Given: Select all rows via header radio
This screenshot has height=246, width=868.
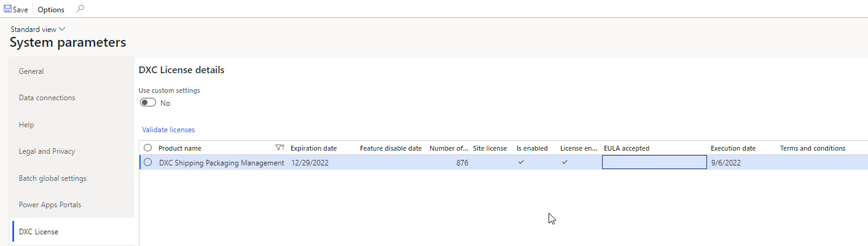Looking at the screenshot, I should click(x=147, y=148).
